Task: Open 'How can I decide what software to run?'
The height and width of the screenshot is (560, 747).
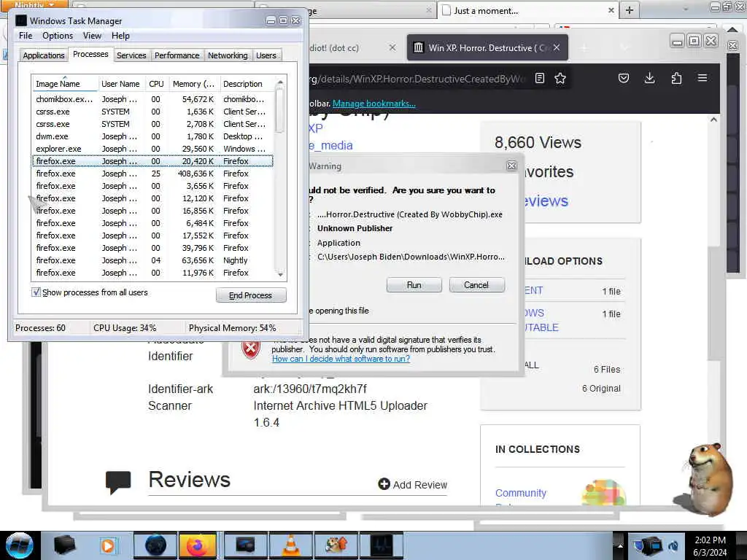Action: 341,359
